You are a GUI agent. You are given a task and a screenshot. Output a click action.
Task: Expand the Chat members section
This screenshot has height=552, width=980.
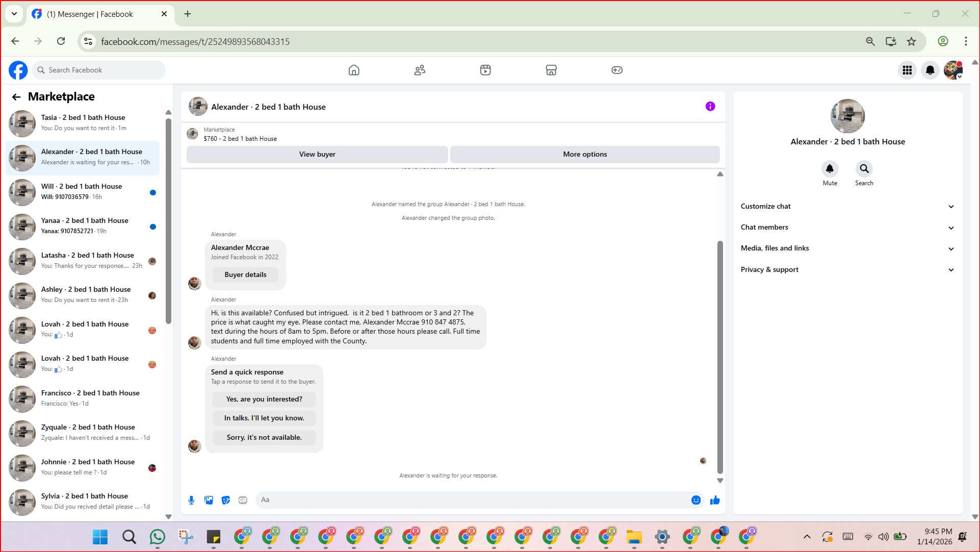click(x=847, y=228)
